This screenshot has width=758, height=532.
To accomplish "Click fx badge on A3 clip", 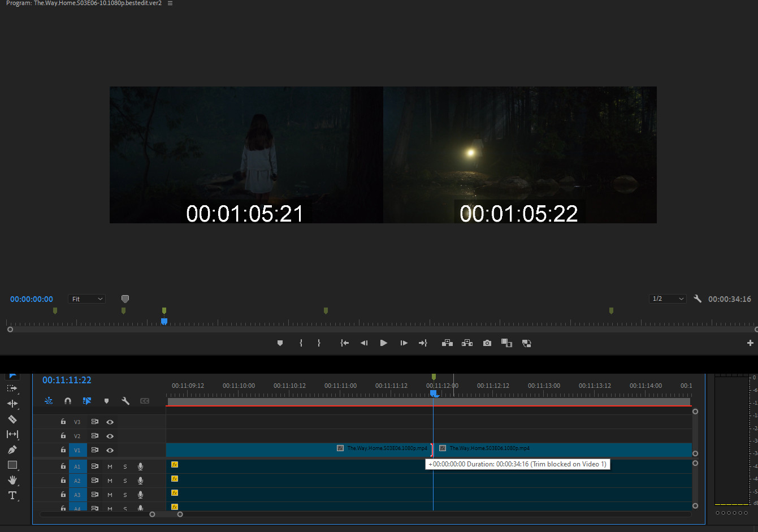I will (x=175, y=493).
